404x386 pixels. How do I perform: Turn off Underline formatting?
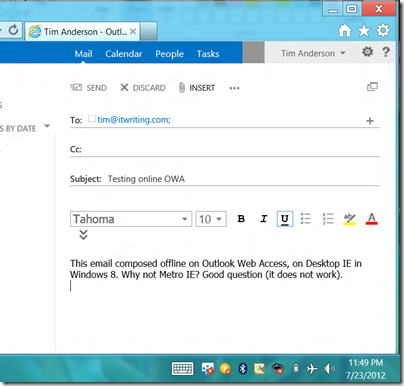pyautogui.click(x=285, y=219)
